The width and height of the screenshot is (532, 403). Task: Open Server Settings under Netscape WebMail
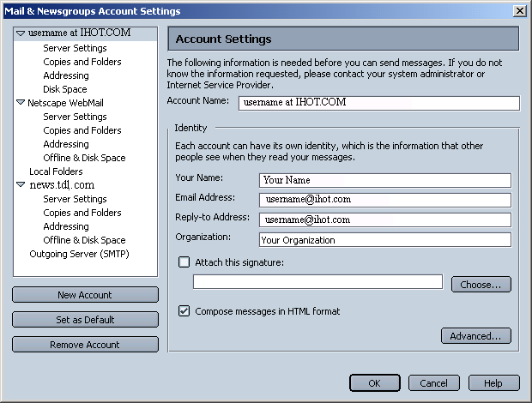pos(75,117)
